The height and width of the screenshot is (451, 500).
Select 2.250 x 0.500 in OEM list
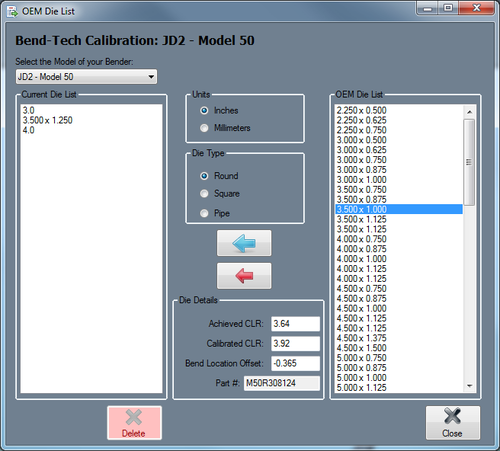399,110
